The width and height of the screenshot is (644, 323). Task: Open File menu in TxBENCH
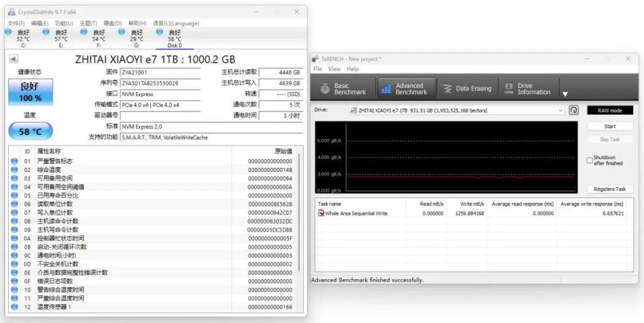[318, 69]
